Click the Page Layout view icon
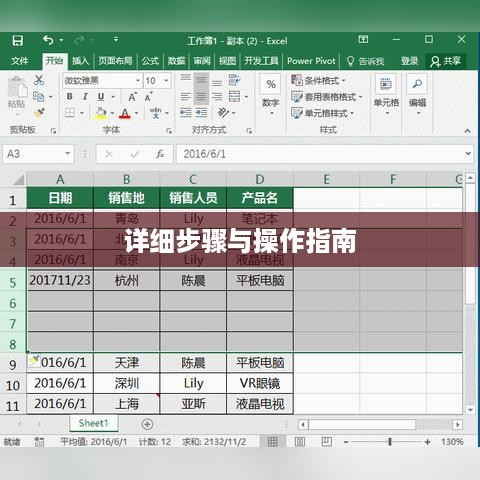This screenshot has height=480, width=480. (x=300, y=442)
